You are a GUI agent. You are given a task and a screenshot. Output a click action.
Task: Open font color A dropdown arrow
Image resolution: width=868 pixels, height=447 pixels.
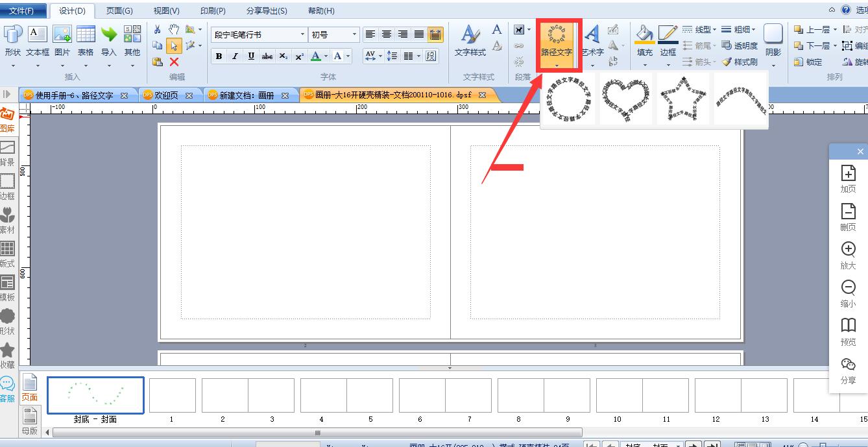[x=326, y=56]
